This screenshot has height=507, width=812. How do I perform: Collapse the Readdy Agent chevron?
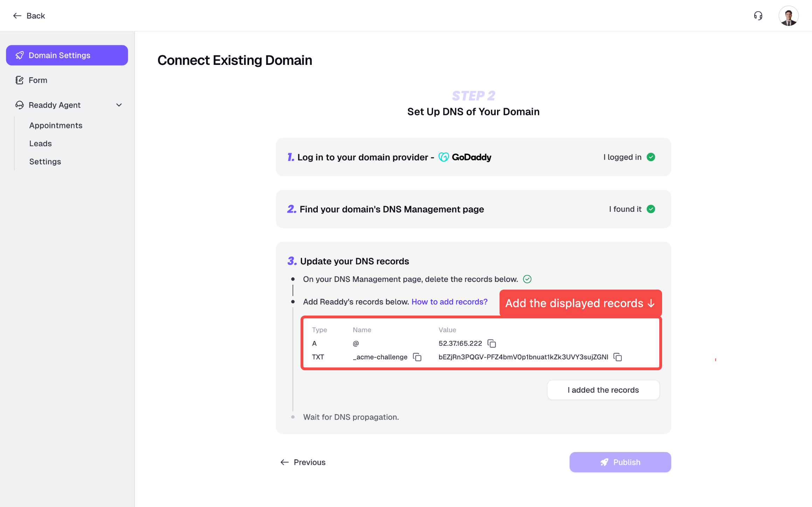[x=119, y=105]
